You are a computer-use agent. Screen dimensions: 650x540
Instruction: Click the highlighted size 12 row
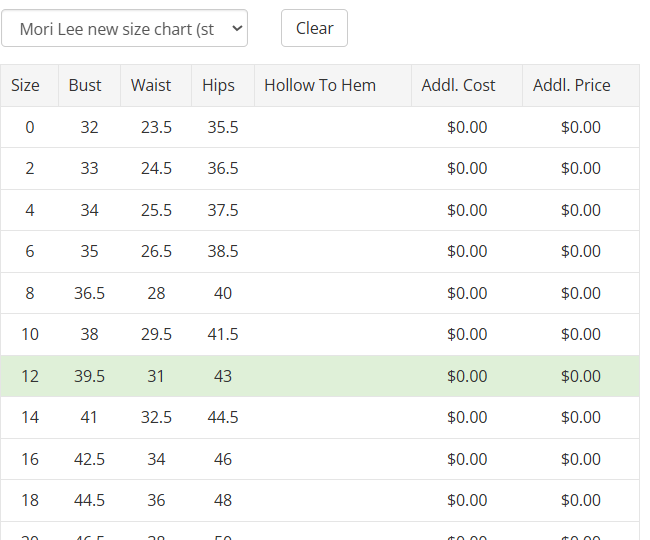[320, 376]
